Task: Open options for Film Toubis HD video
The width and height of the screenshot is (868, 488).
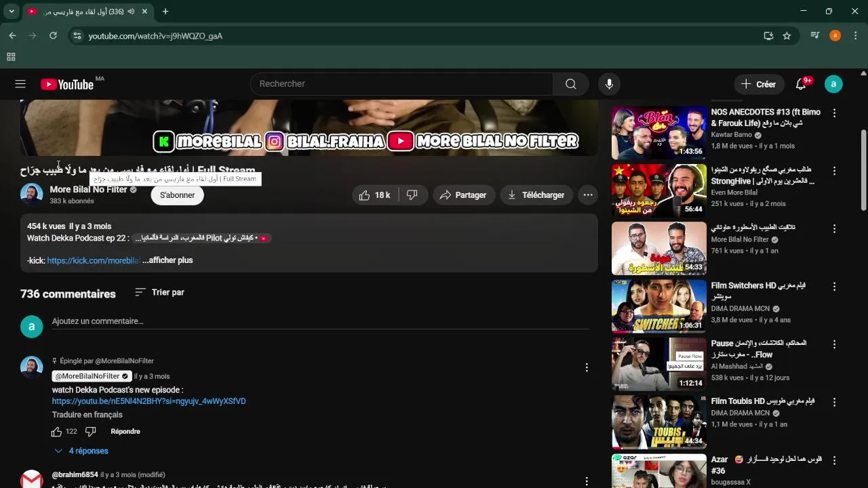Action: coord(835,402)
